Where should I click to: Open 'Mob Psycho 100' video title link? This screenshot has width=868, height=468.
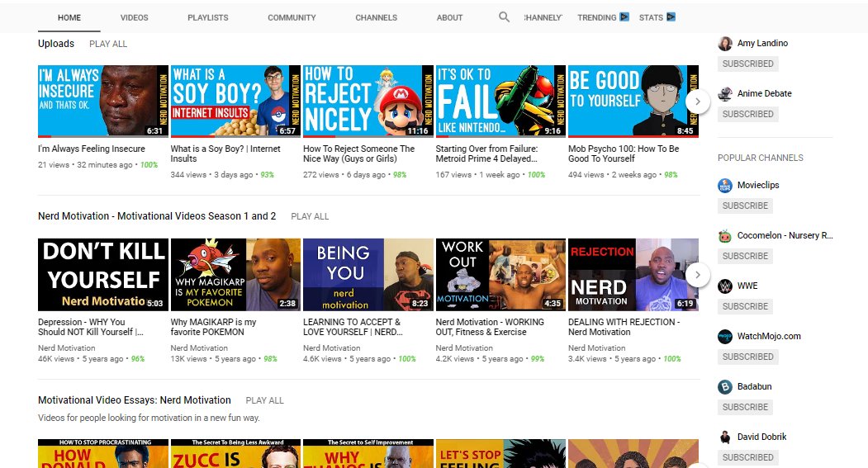(624, 154)
